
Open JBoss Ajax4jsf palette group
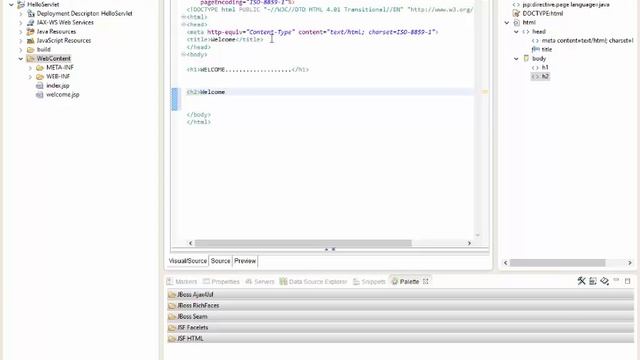tap(400, 294)
